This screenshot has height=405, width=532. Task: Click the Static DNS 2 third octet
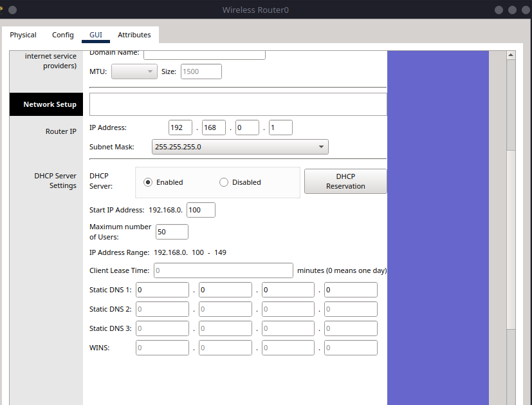click(x=288, y=309)
